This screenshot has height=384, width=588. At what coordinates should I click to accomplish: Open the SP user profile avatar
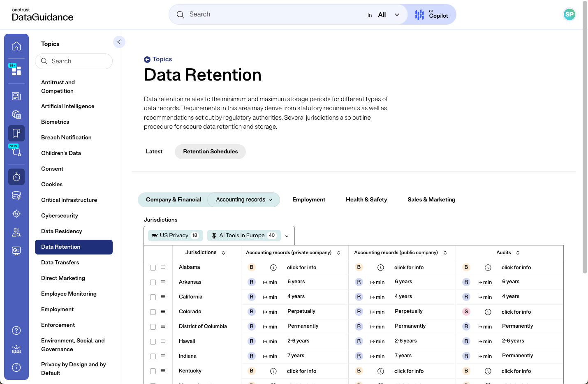[569, 14]
